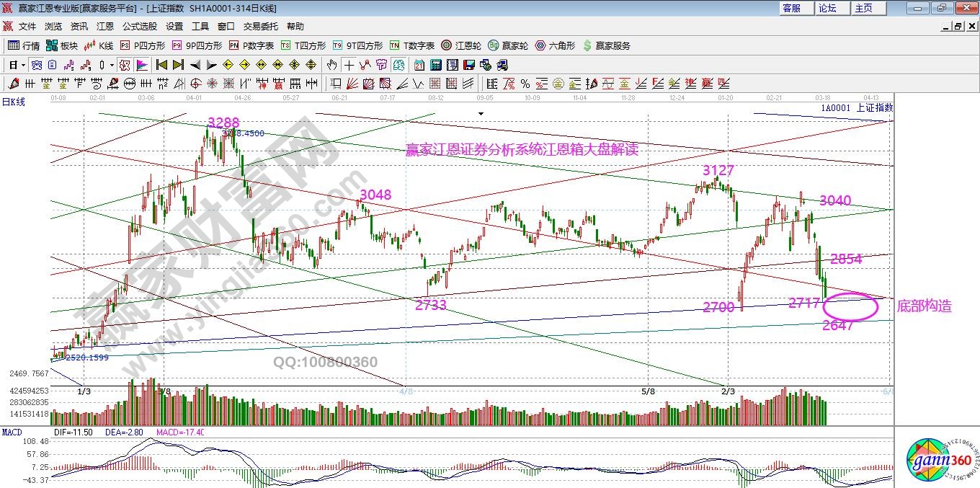Open the 公式选股 menu
Image resolution: width=980 pixels, height=488 pixels.
pyautogui.click(x=139, y=26)
